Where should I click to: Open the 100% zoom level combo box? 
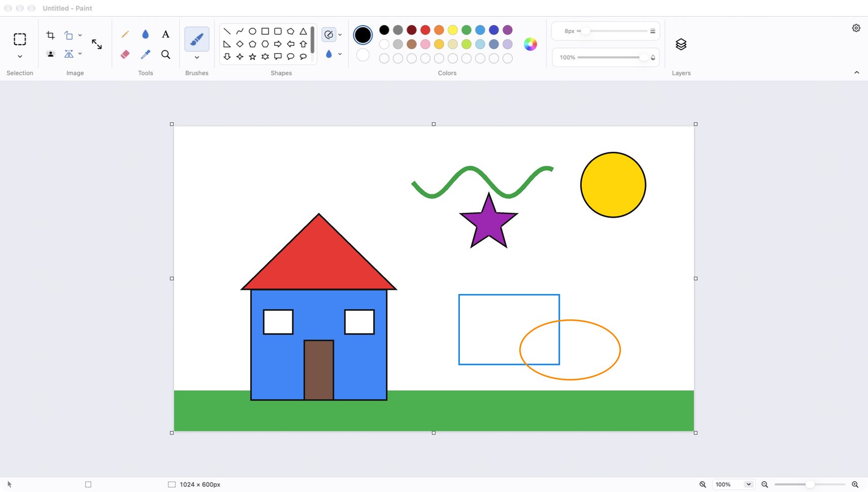pyautogui.click(x=733, y=484)
